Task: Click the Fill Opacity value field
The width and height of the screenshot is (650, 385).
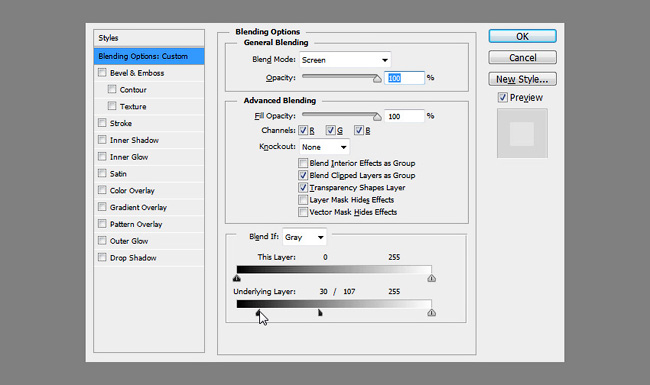Action: coord(404,116)
